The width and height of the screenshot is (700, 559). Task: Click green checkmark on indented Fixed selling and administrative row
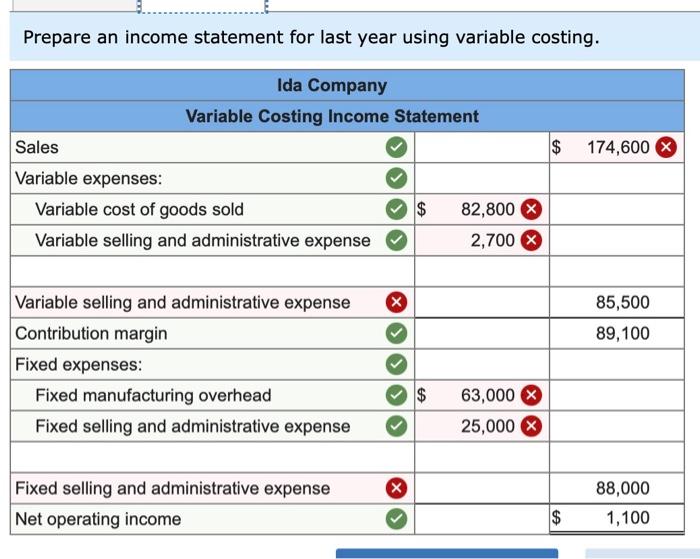point(396,426)
